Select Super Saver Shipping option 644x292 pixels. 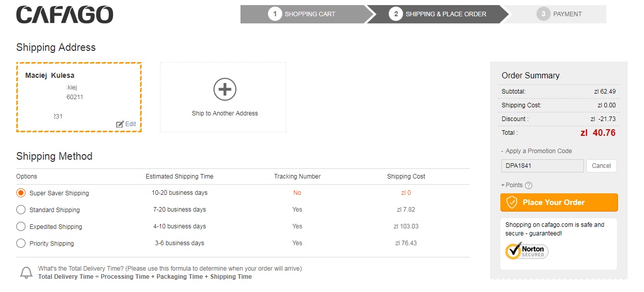(x=21, y=193)
